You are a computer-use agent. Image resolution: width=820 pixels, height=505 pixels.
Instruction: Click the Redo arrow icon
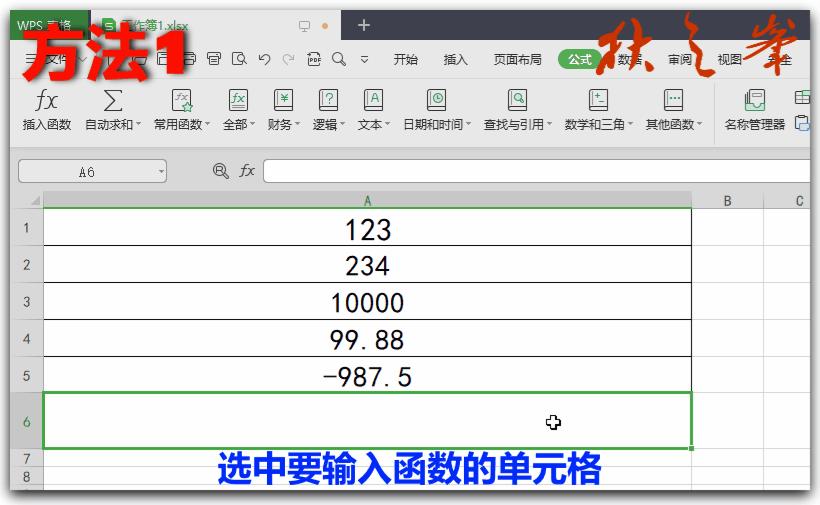point(288,59)
